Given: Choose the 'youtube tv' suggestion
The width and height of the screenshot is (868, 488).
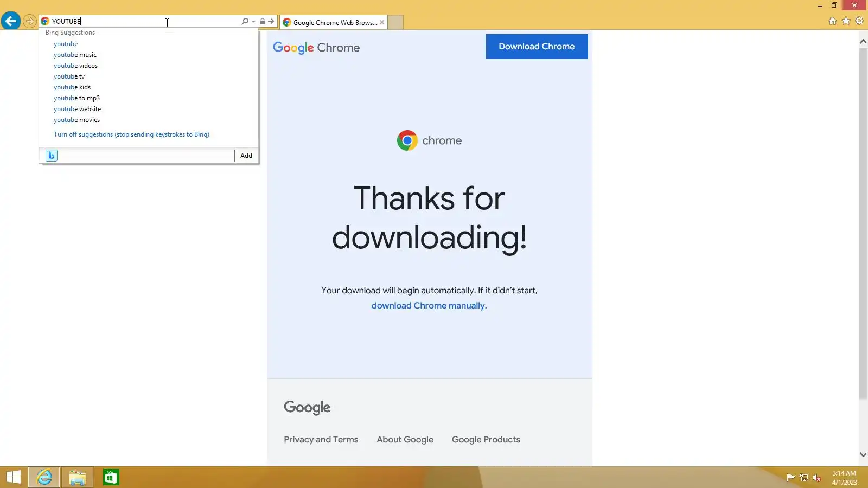Looking at the screenshot, I should click(x=69, y=76).
